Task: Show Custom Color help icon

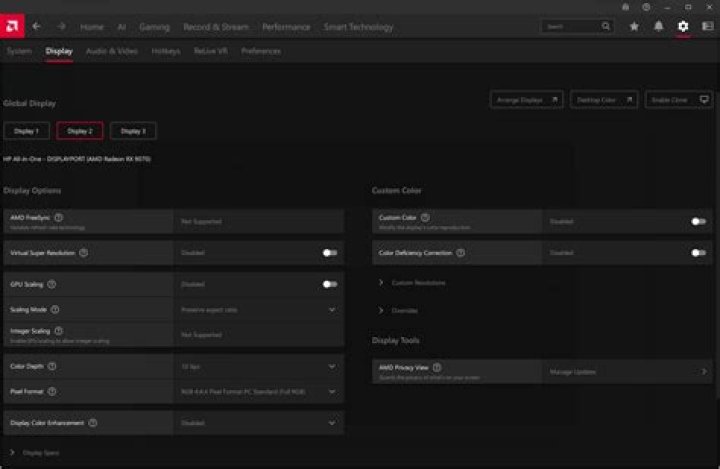Action: [x=425, y=218]
